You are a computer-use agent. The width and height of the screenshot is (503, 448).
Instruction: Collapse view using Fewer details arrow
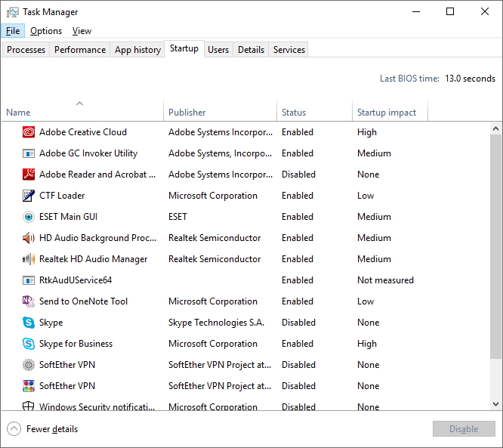coord(14,429)
